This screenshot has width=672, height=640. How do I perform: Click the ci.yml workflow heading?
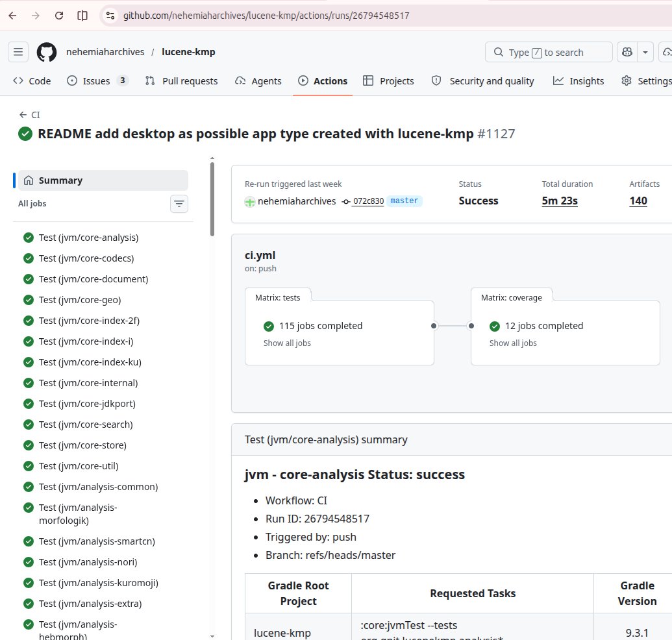(x=260, y=255)
